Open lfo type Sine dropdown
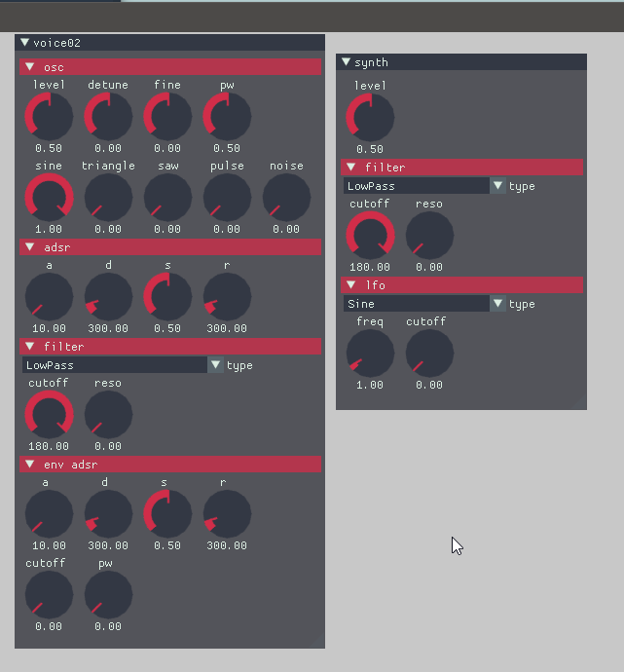 424,304
